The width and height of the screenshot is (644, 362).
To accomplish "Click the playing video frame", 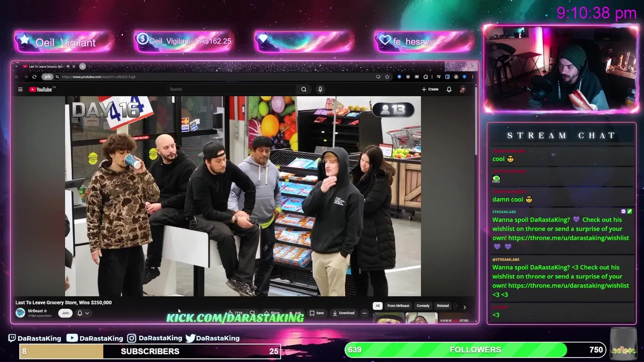I will pyautogui.click(x=243, y=196).
